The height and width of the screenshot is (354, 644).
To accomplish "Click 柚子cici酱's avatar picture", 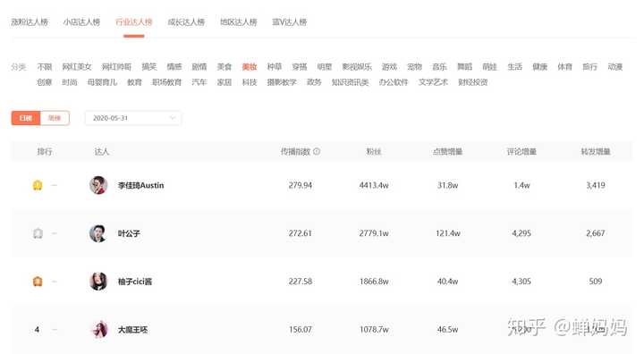I will pyautogui.click(x=98, y=282).
